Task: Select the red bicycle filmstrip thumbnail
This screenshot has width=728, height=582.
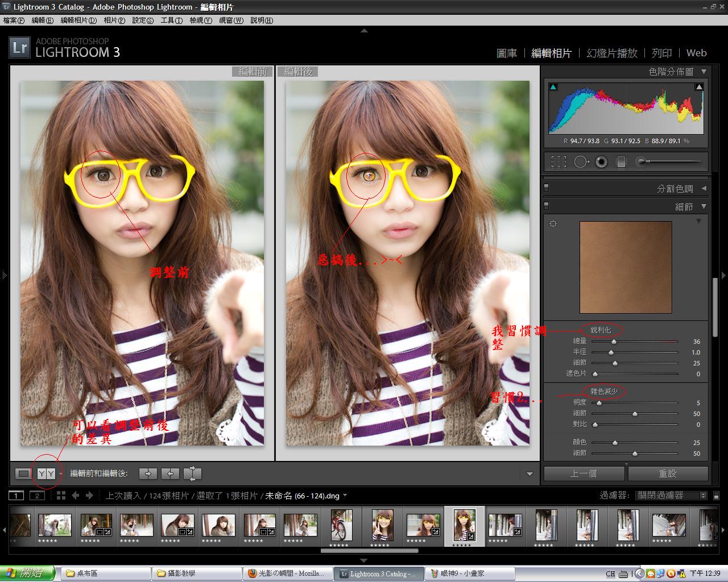Action: point(342,525)
